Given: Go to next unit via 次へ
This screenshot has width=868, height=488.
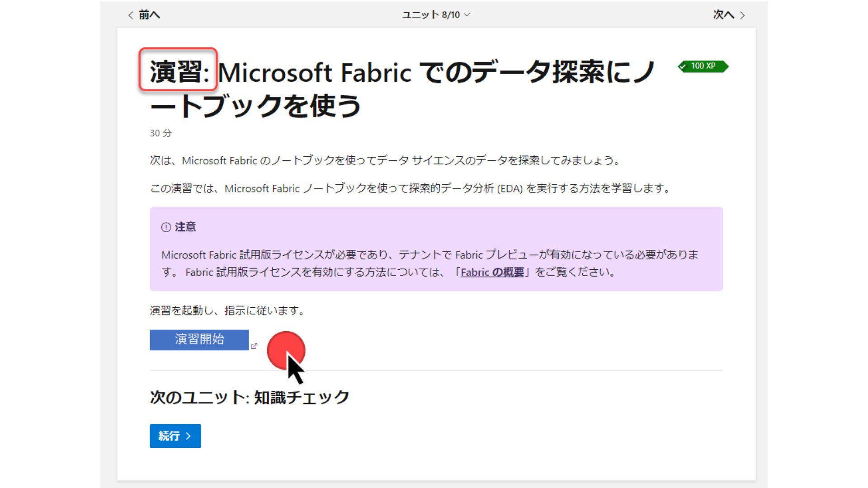Looking at the screenshot, I should point(729,15).
